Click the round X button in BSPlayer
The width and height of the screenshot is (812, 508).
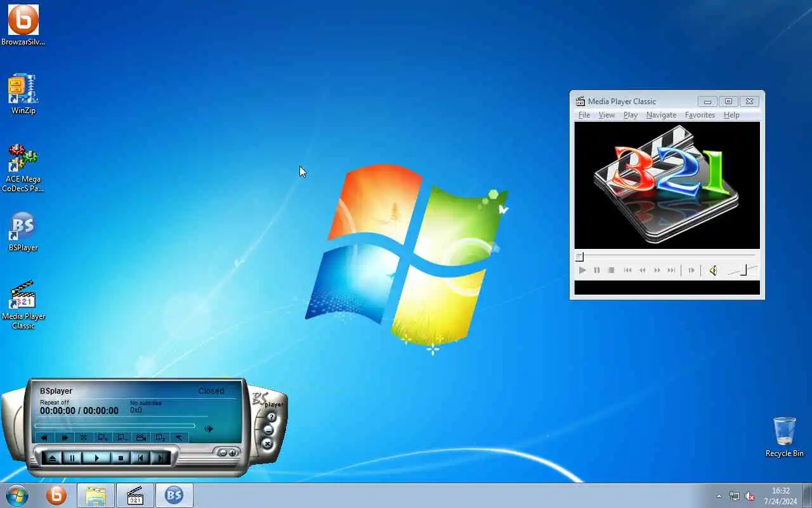267,444
